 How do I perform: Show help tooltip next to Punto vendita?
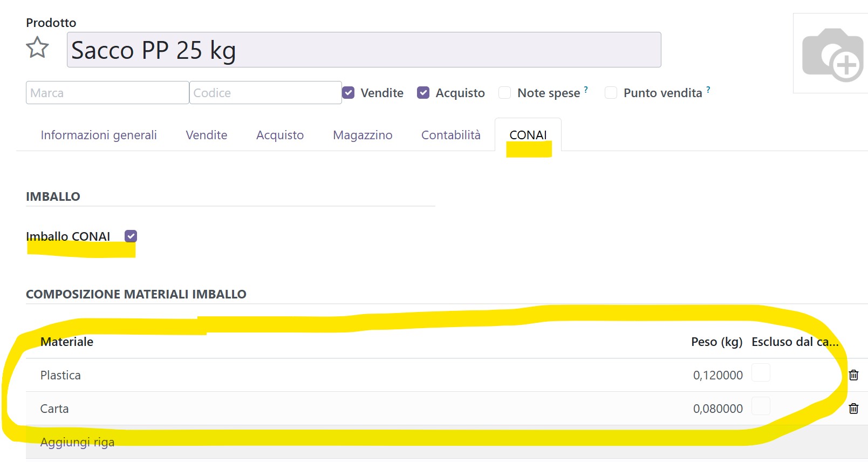click(x=708, y=90)
